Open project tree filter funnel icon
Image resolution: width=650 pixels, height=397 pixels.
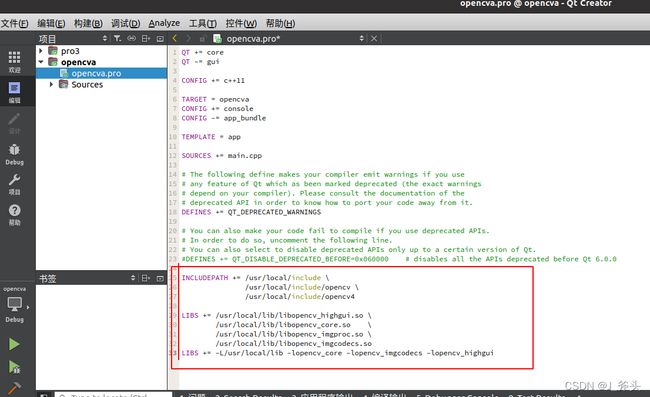(118, 39)
